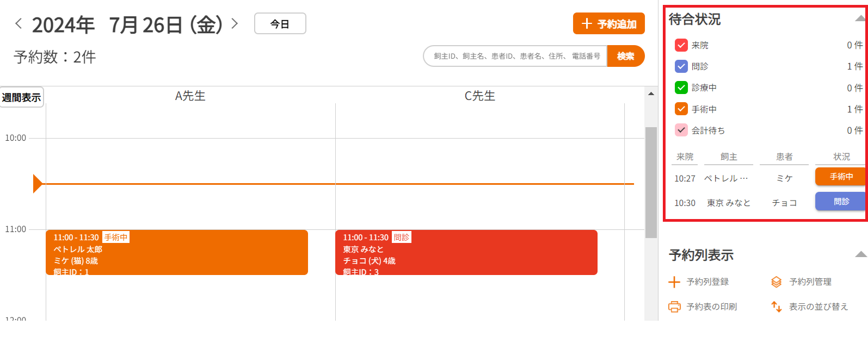Open 手術中 status dropdown for ミケ
This screenshot has width=868, height=356.
click(x=840, y=177)
